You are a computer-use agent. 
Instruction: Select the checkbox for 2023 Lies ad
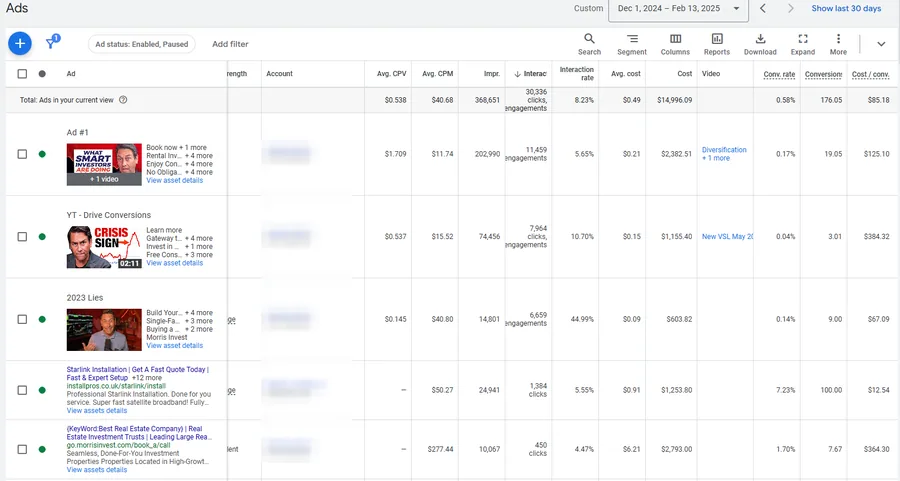tap(22, 319)
